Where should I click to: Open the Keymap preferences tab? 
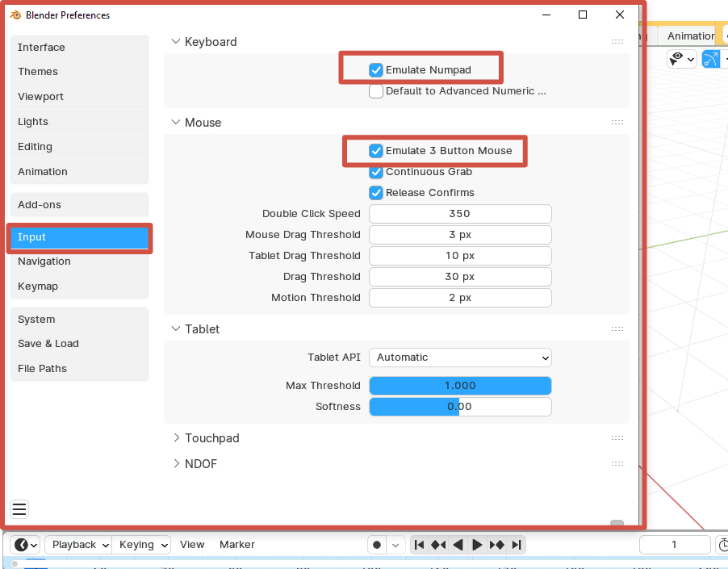tap(79, 287)
